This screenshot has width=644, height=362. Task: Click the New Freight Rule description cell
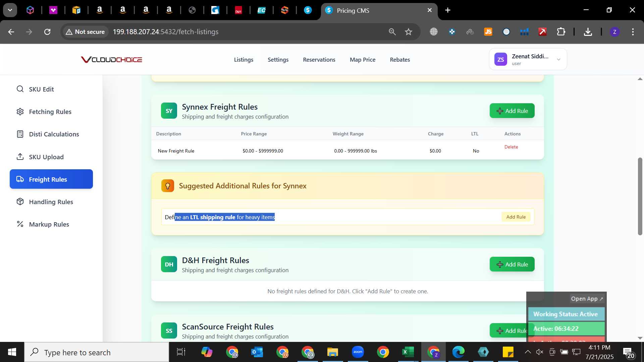coord(176,151)
